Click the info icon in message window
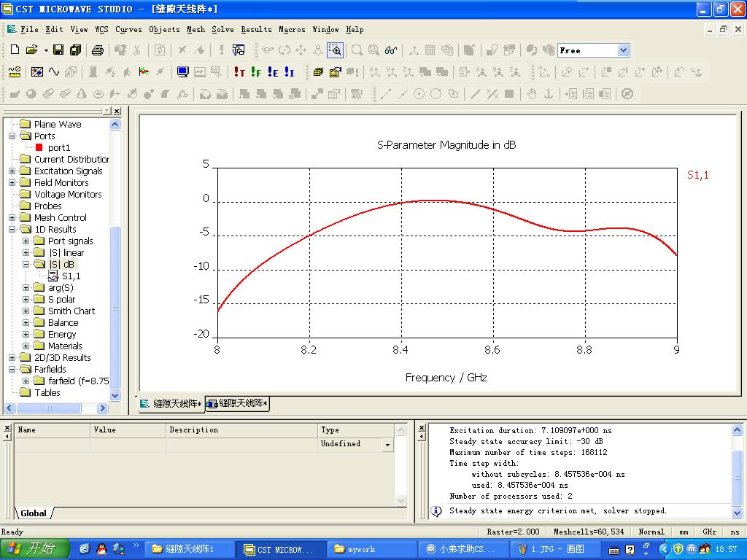The width and height of the screenshot is (747, 560). [436, 511]
